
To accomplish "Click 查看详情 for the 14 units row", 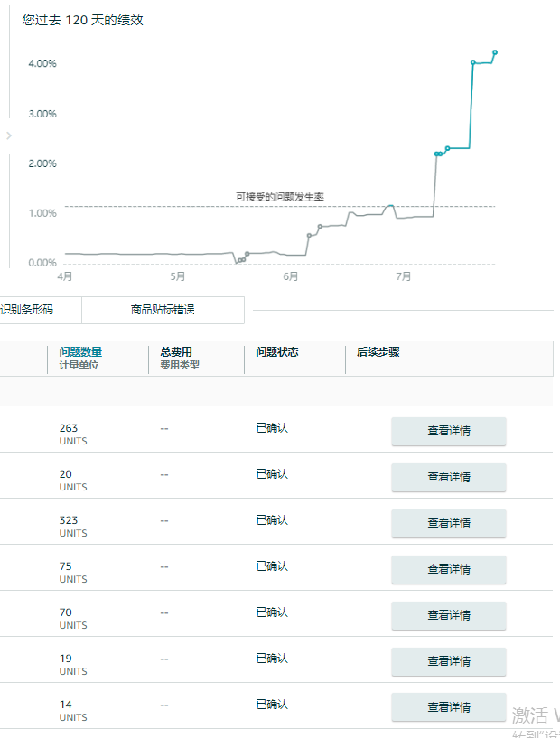I will click(449, 707).
